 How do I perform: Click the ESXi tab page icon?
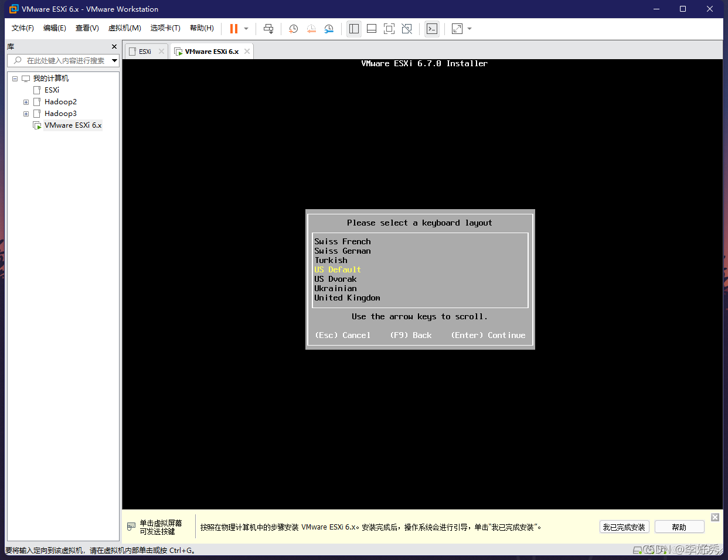[132, 52]
